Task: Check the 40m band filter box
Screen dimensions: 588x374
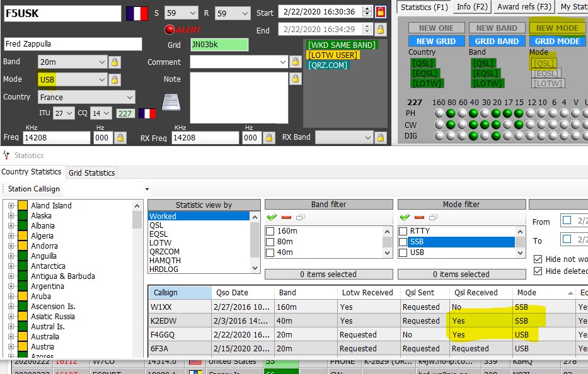Action: pyautogui.click(x=270, y=253)
